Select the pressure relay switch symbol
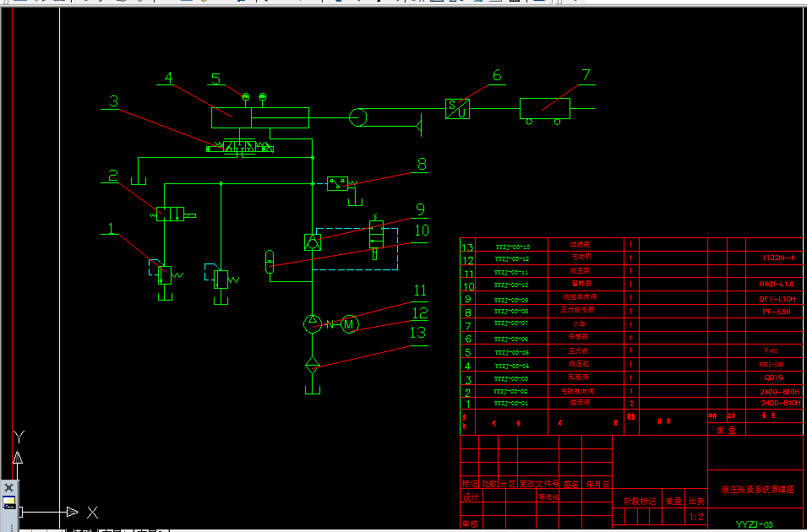 tap(337, 184)
